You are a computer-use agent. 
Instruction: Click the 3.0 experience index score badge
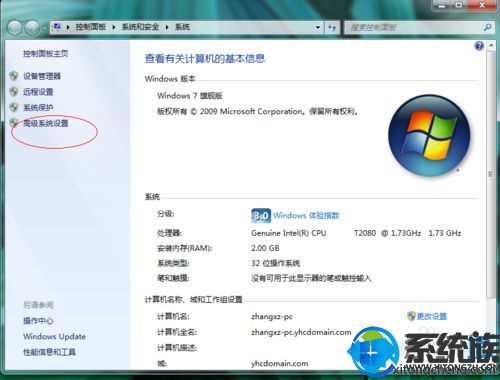tap(261, 216)
